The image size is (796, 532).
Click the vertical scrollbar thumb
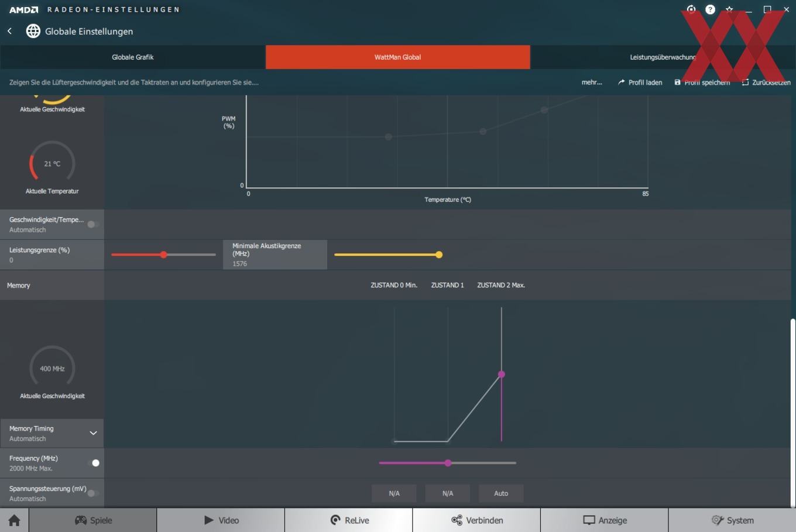tap(793, 412)
